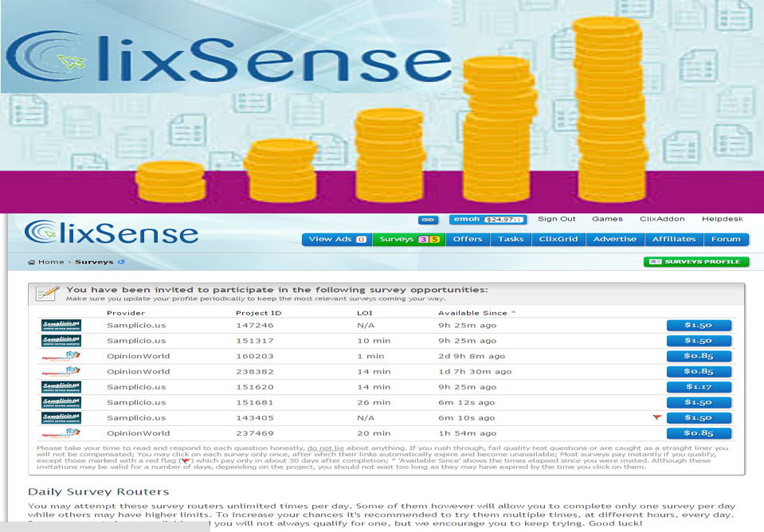Screen dimensions: 764x532
Task: Click the Helpdesk link
Action: pyautogui.click(x=723, y=219)
